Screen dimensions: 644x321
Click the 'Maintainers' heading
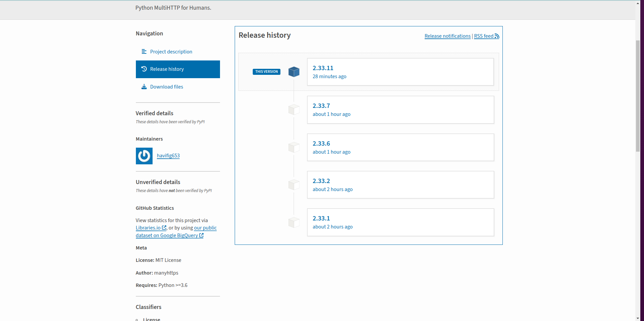149,139
